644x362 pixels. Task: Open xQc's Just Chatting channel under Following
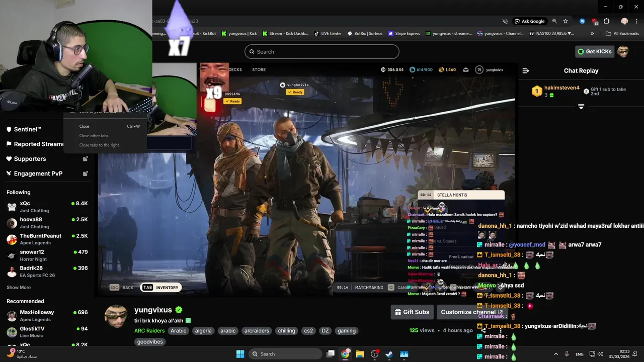coord(47,207)
